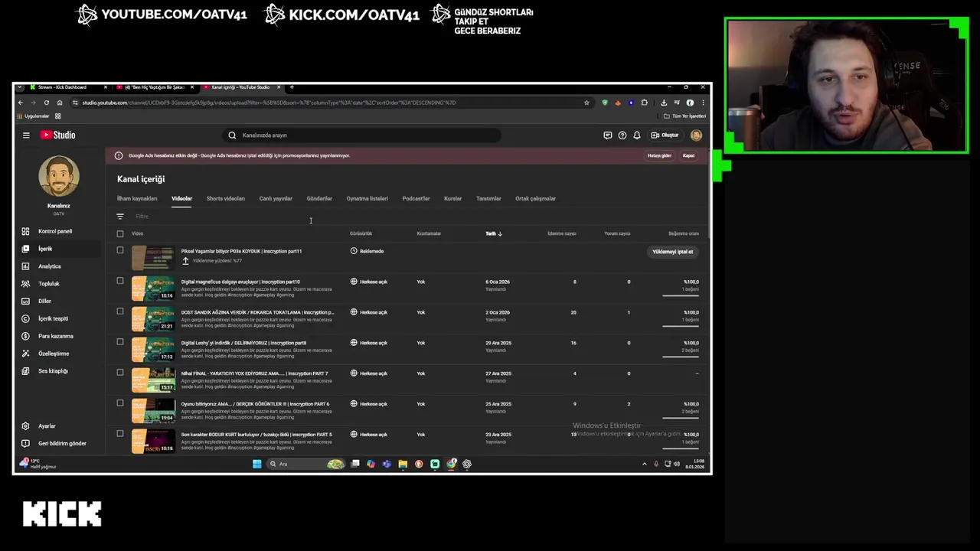Switch to İlham kaynakları tab

[x=137, y=199]
